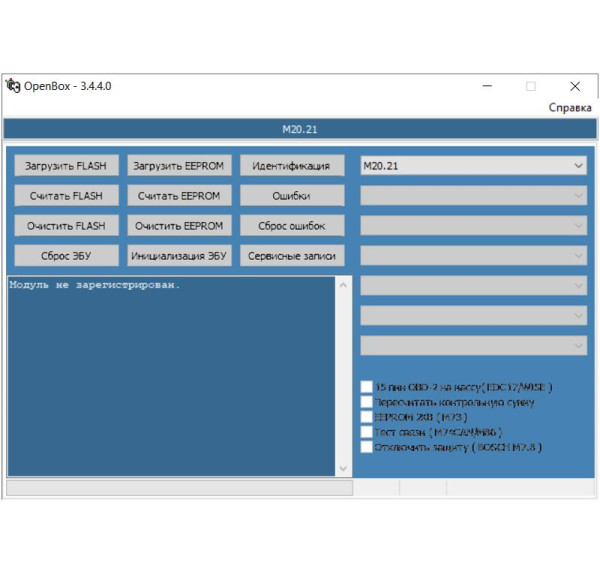Open the Справка menu
600x574 pixels.
tap(569, 107)
